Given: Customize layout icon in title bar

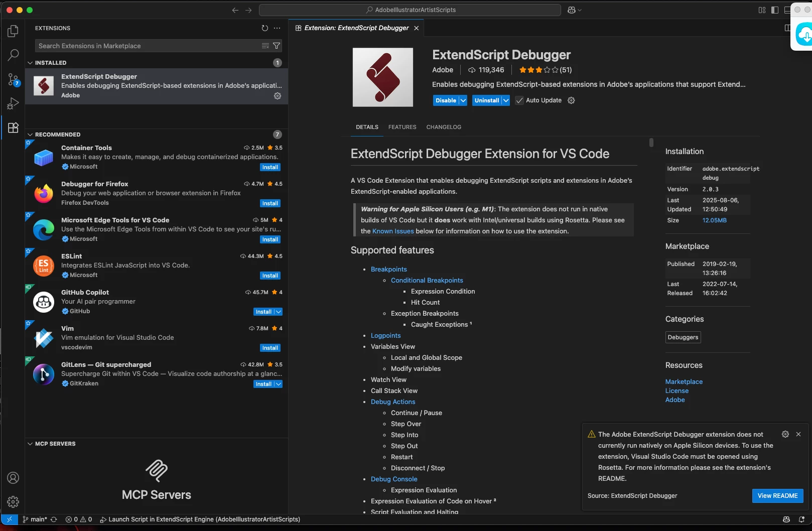Looking at the screenshot, I should click(762, 10).
